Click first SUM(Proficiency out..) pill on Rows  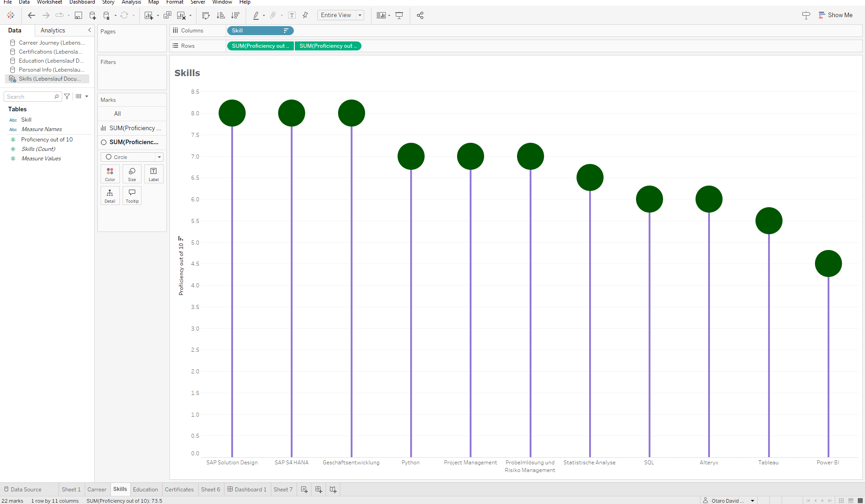pyautogui.click(x=261, y=46)
